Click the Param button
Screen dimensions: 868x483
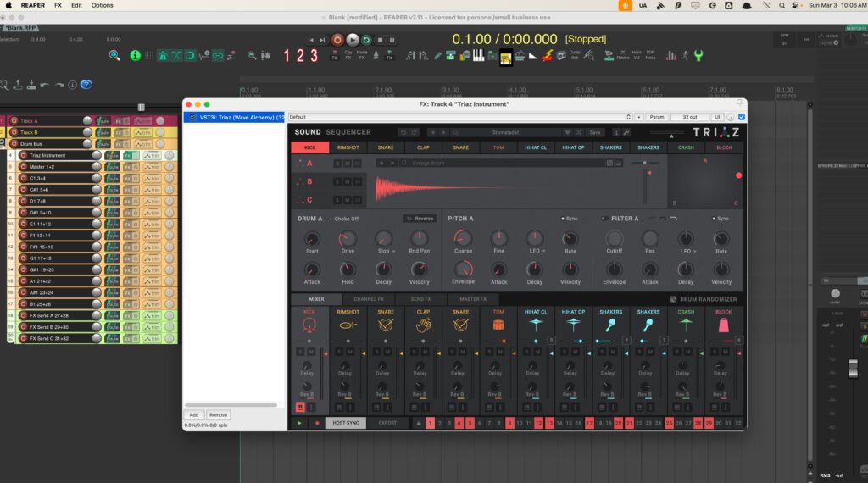pos(657,117)
